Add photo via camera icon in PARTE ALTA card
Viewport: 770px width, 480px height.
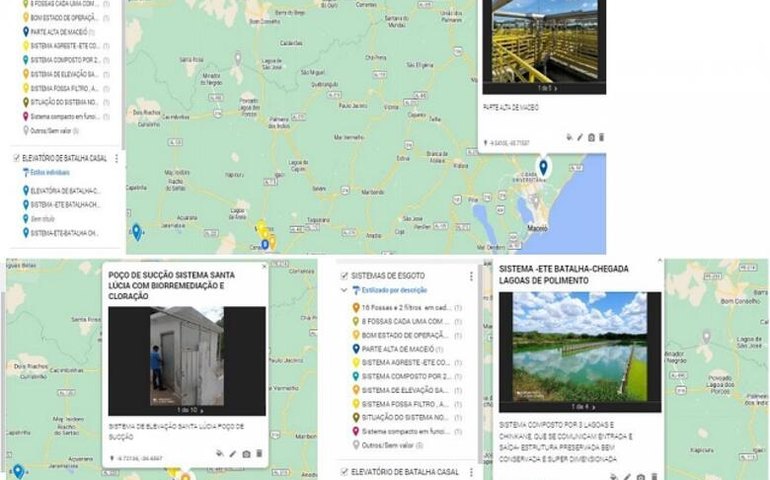591,138
